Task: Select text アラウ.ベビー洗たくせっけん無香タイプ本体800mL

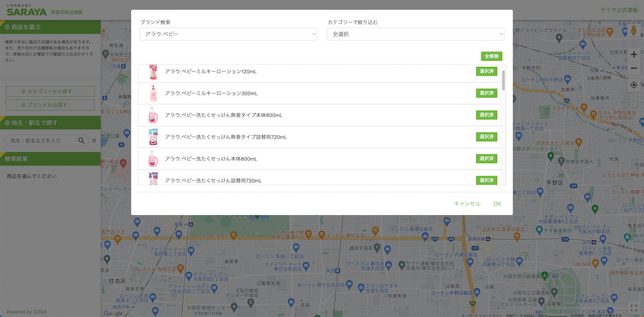Action: click(223, 115)
